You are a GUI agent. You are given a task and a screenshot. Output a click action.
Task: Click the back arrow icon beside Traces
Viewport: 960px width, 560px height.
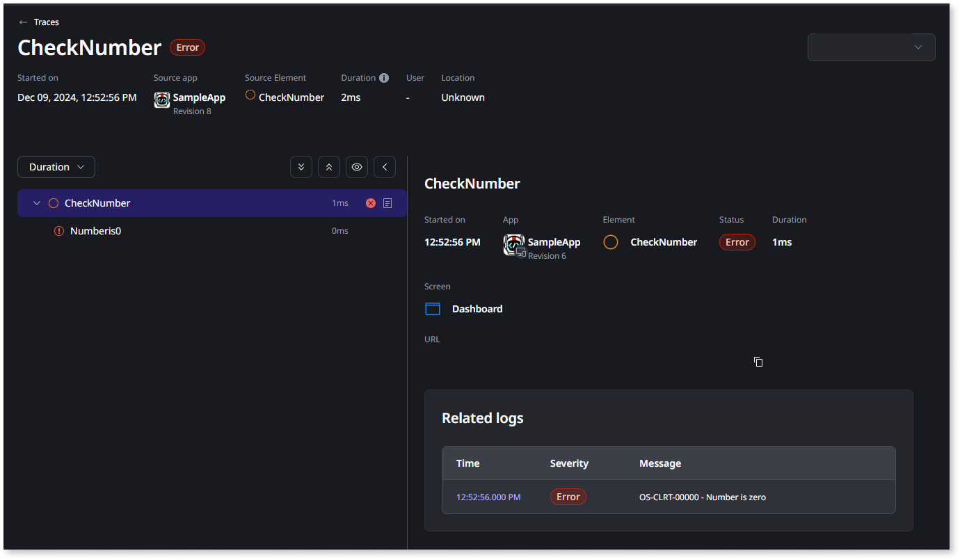point(24,22)
